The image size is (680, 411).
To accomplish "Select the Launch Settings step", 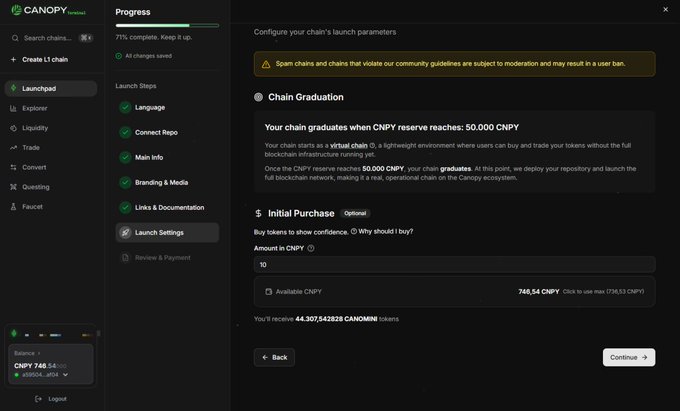I will (167, 233).
